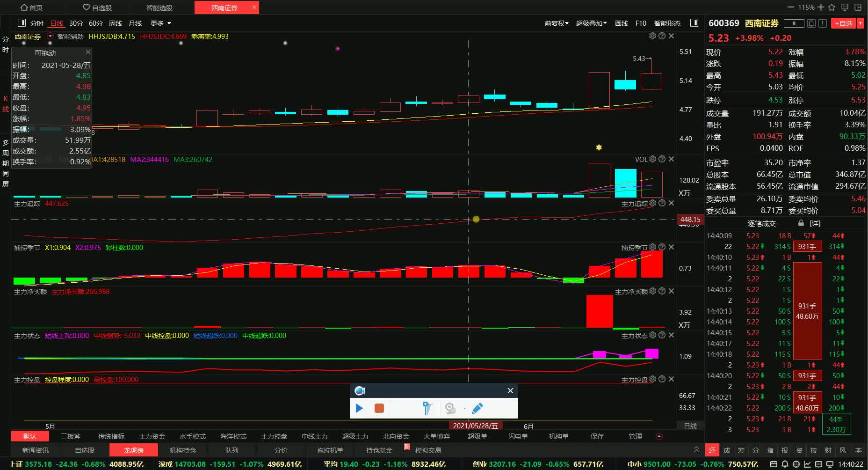
Task: Open 主力状态 indicator settings gear
Action: tap(652, 335)
